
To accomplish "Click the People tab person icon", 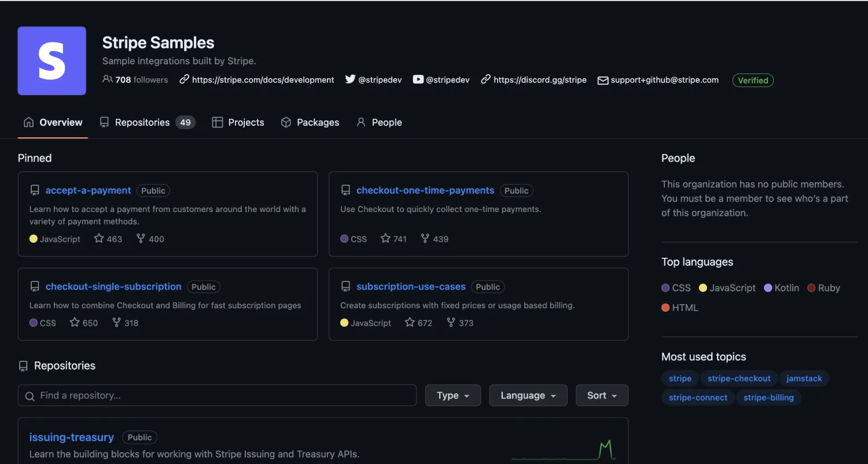I will pyautogui.click(x=361, y=122).
